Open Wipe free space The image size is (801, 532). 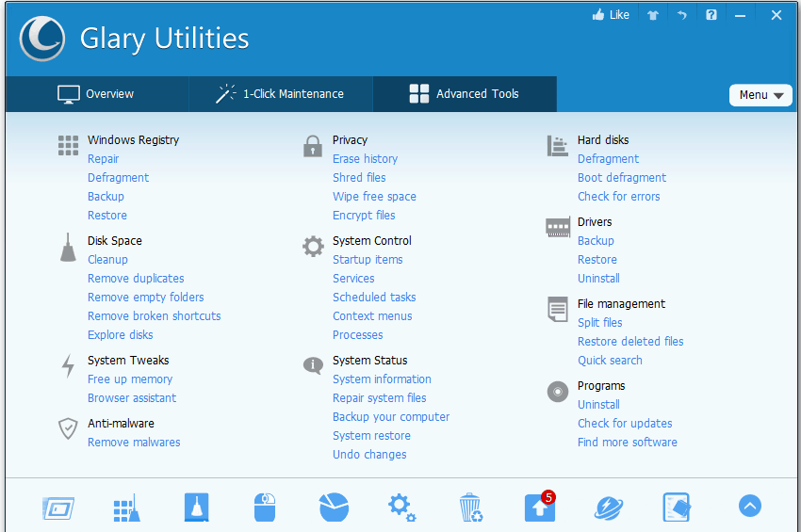point(374,197)
